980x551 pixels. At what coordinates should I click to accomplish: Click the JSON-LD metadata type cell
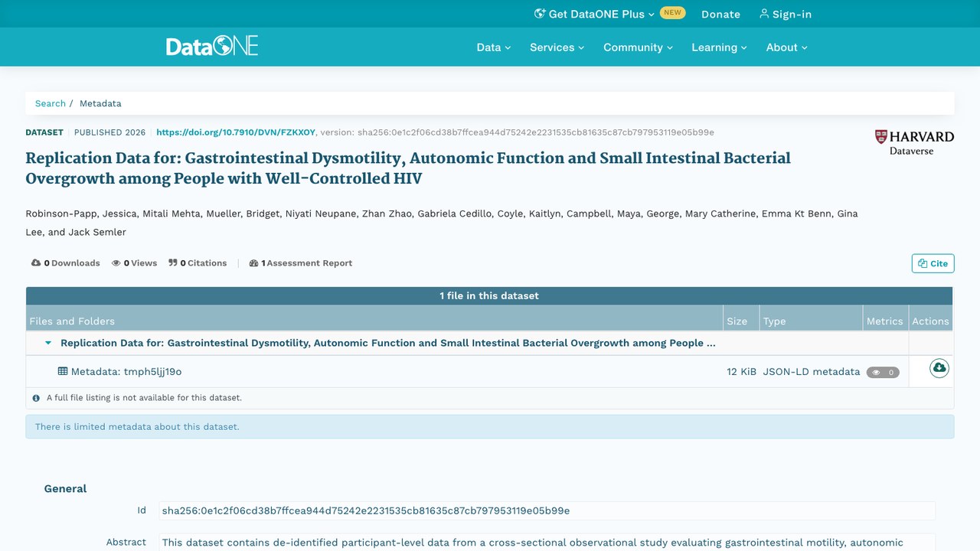click(x=812, y=372)
